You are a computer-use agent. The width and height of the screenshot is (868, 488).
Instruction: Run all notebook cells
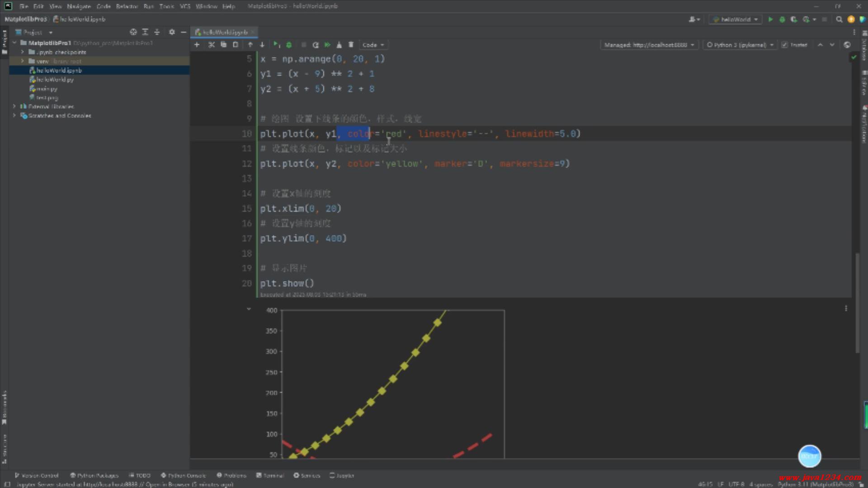327,45
